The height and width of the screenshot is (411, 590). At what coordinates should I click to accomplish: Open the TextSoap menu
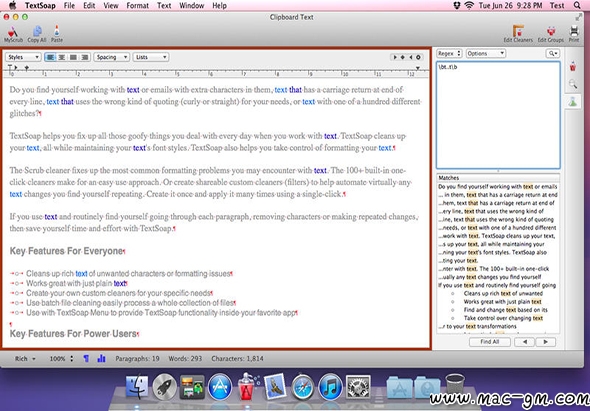point(40,5)
